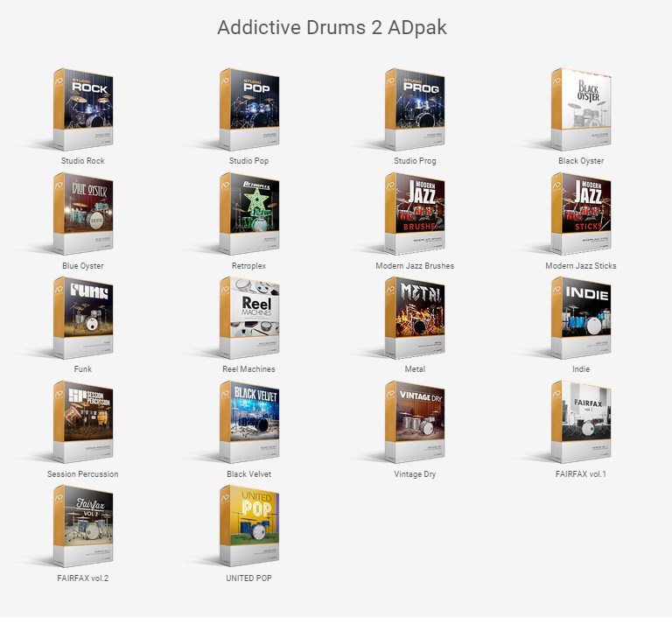
Task: Follow the "Studio Prog" text link
Action: 415,161
